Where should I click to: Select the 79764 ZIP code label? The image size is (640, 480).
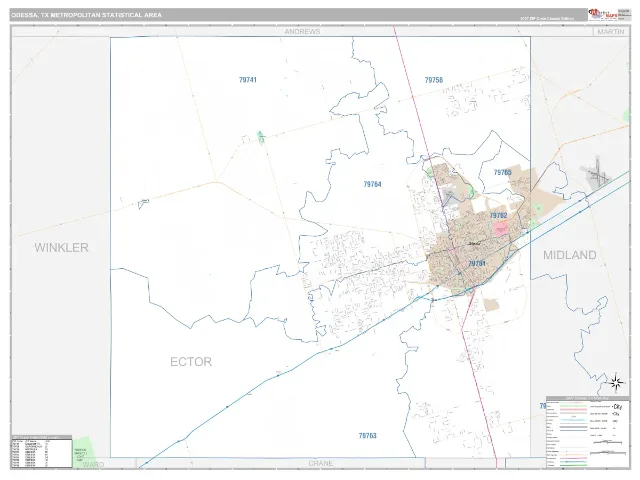coord(372,184)
